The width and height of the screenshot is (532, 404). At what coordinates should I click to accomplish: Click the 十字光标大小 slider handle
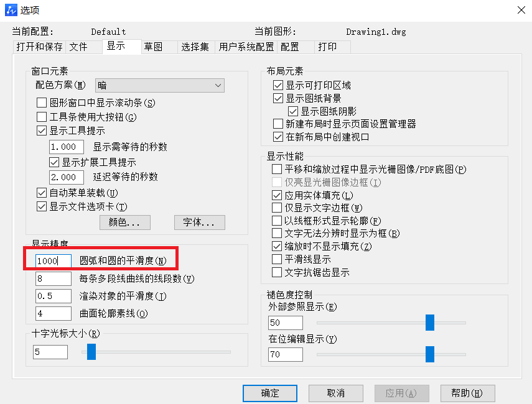[x=91, y=352]
